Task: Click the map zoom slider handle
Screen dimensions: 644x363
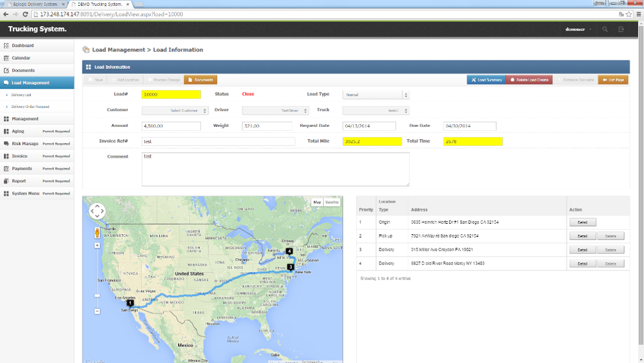Action: [97, 295]
